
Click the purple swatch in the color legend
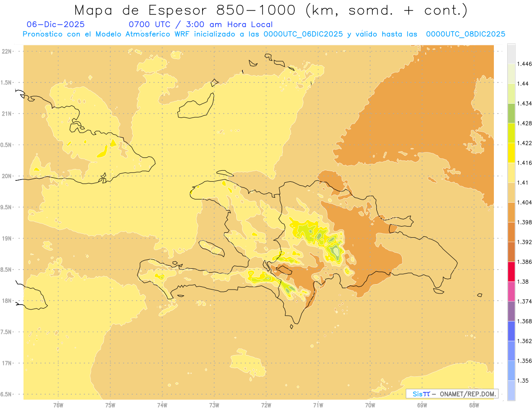pyautogui.click(x=511, y=311)
